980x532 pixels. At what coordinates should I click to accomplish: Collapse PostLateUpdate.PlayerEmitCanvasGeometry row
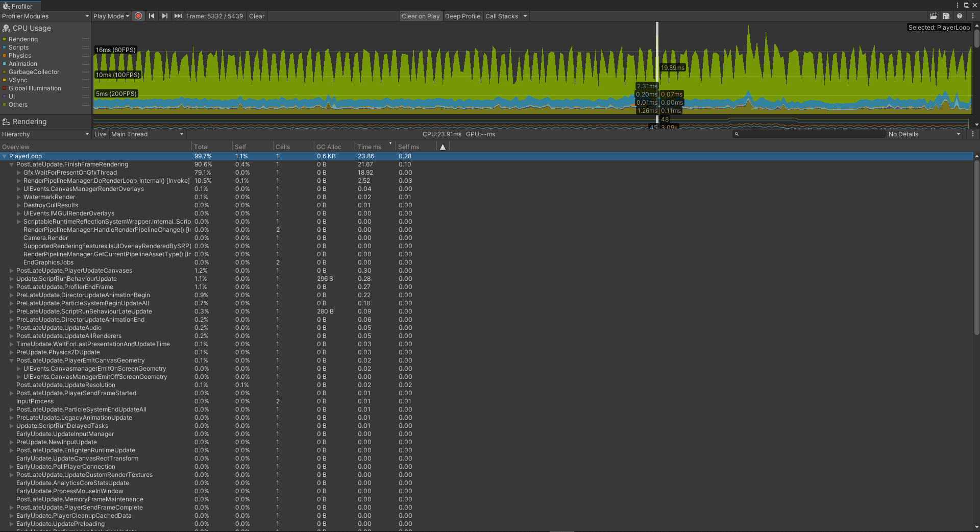pos(12,360)
